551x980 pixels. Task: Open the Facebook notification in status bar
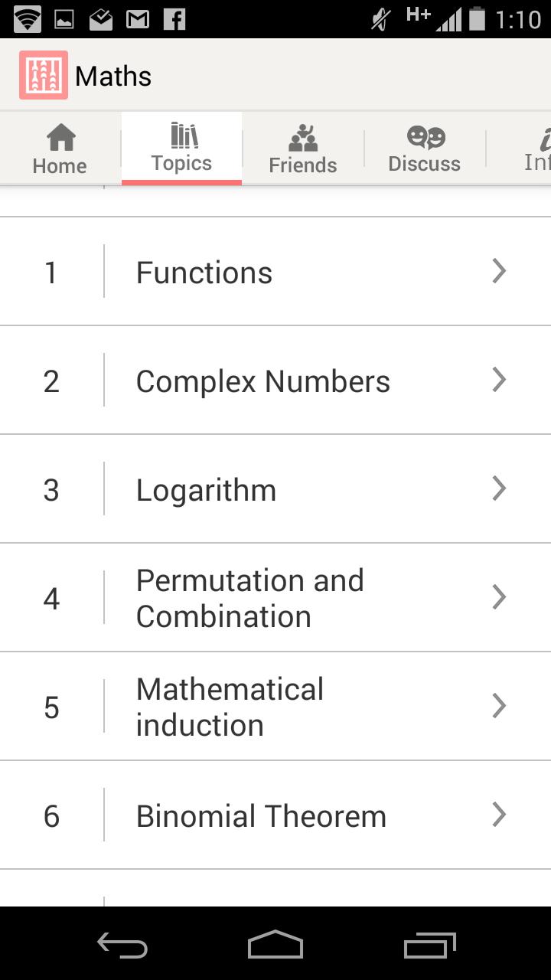pyautogui.click(x=174, y=19)
